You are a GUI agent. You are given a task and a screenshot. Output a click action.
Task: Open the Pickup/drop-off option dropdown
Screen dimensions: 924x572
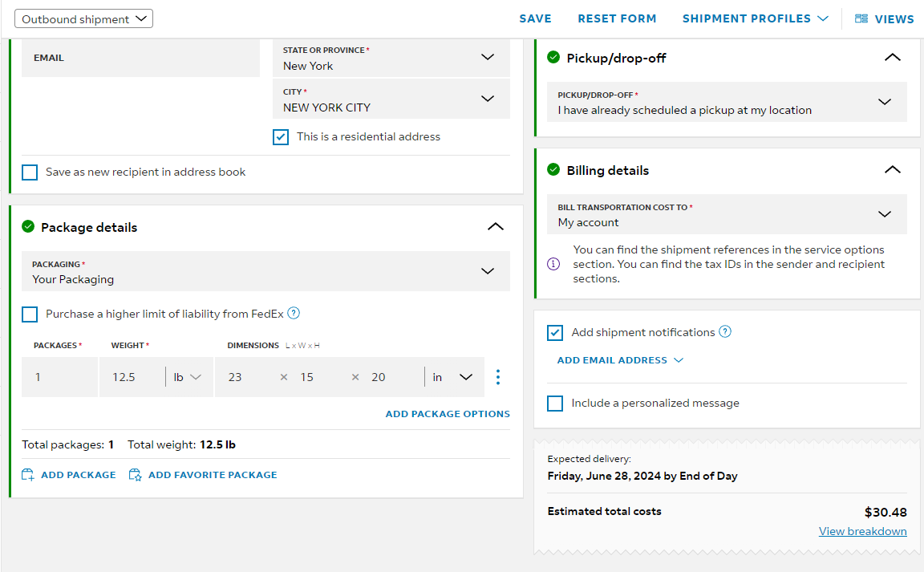pyautogui.click(x=727, y=102)
